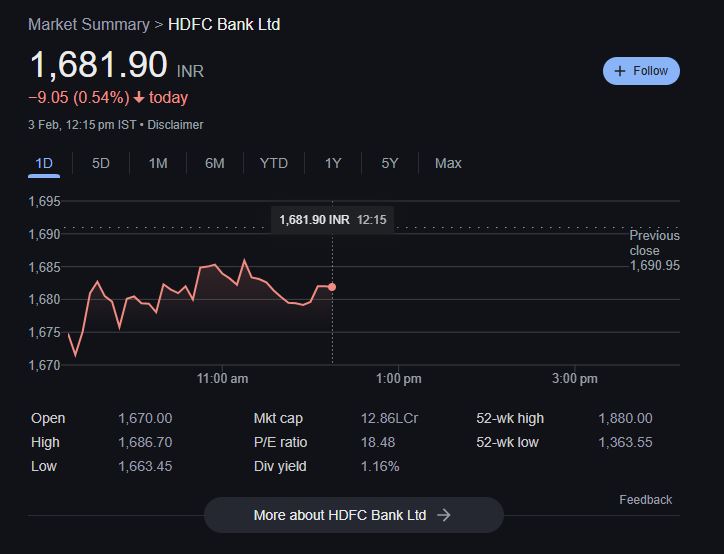
Task: Open the Disclaimer link
Action: (x=175, y=125)
